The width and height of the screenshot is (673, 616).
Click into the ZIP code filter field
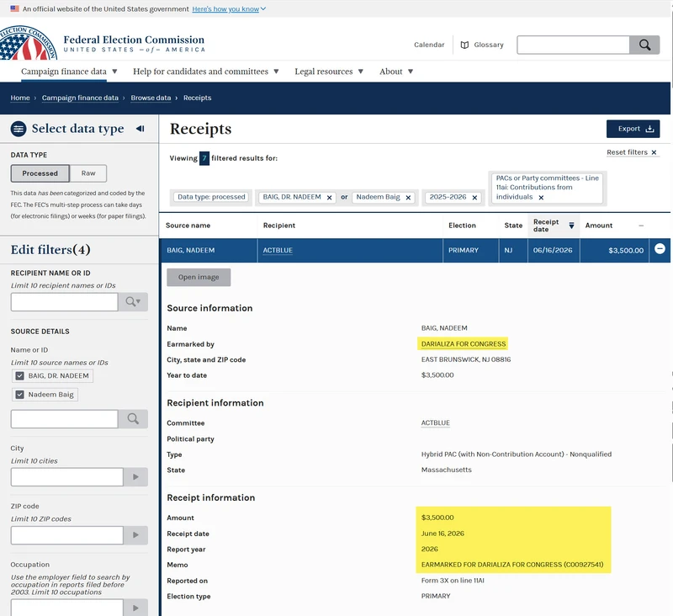pyautogui.click(x=67, y=535)
